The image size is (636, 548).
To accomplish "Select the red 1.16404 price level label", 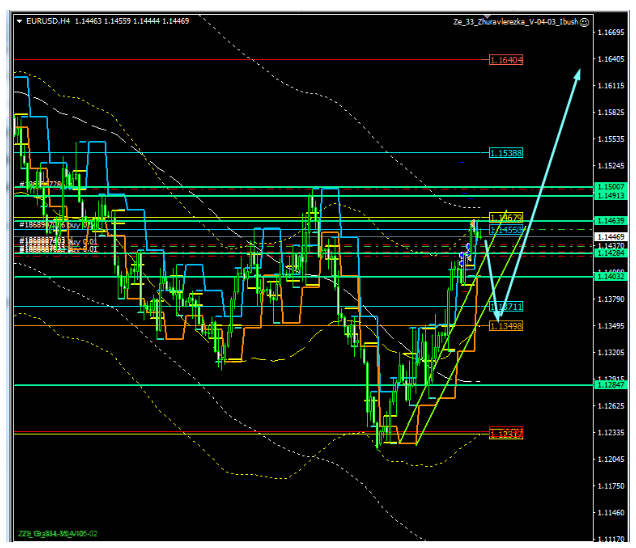I will 506,61.
